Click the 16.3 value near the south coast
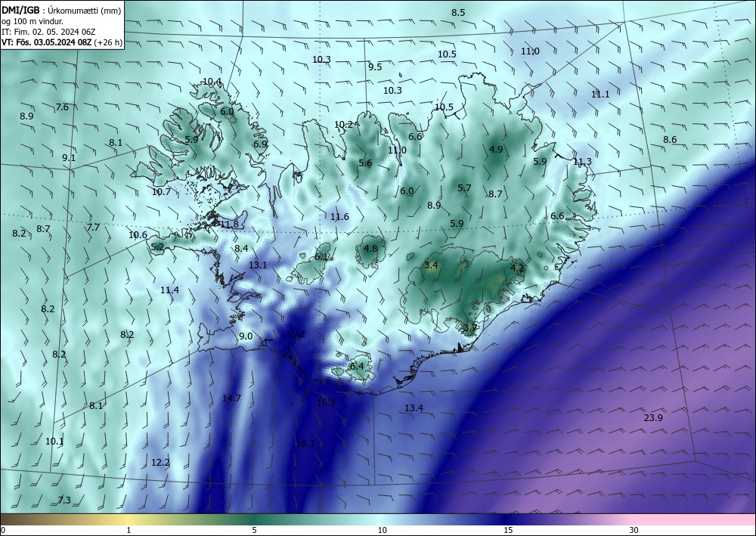The image size is (756, 536). [x=326, y=403]
